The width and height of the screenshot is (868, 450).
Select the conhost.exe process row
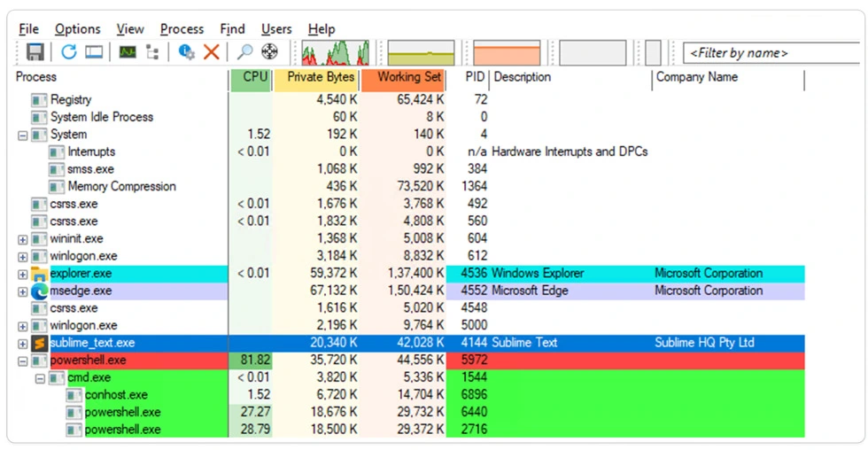[408, 395]
